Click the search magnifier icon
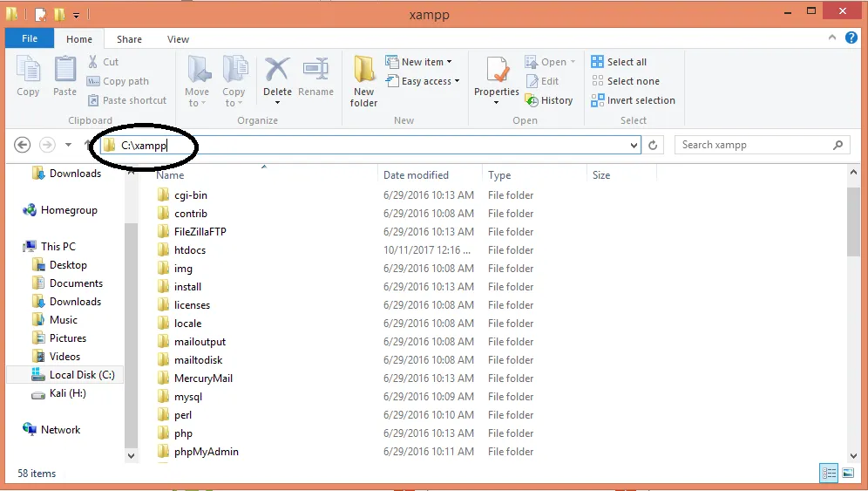This screenshot has width=868, height=491. click(838, 145)
